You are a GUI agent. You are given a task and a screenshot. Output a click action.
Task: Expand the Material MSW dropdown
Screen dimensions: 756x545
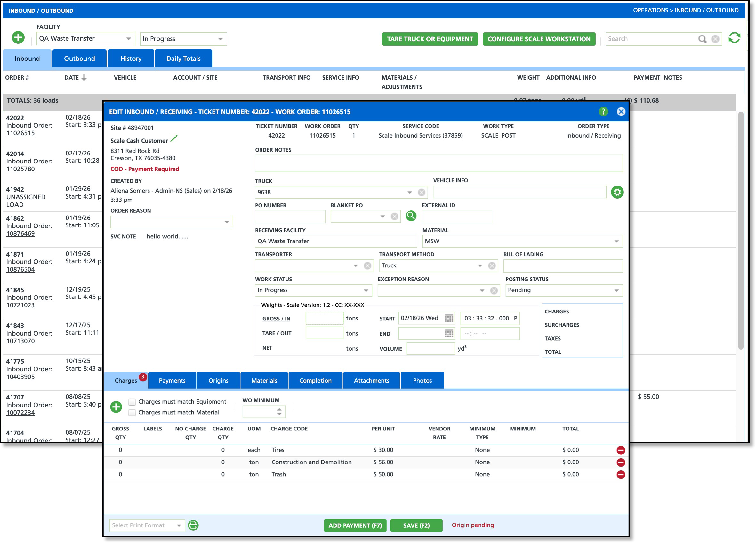pos(616,241)
